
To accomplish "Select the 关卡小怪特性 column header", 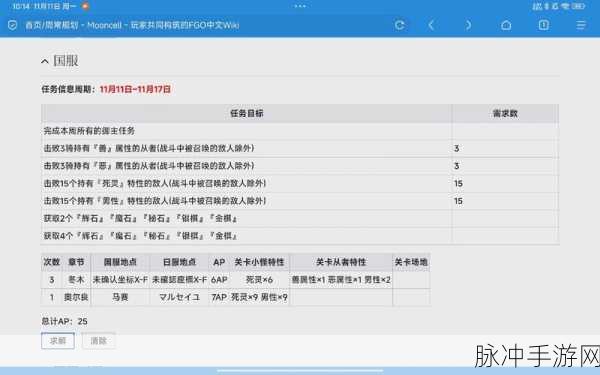I will 259,262.
